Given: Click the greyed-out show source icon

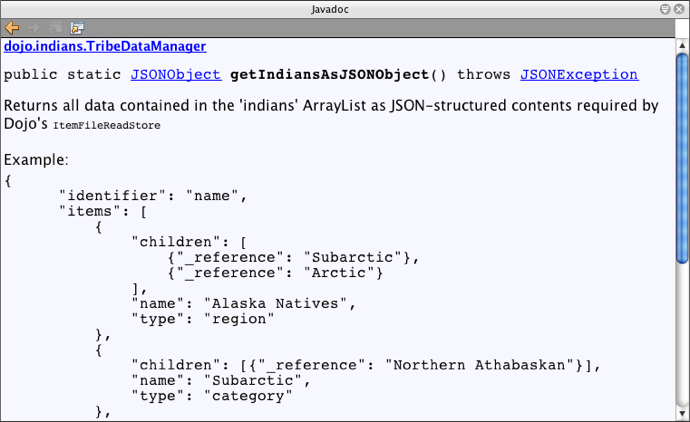Looking at the screenshot, I should tap(55, 28).
